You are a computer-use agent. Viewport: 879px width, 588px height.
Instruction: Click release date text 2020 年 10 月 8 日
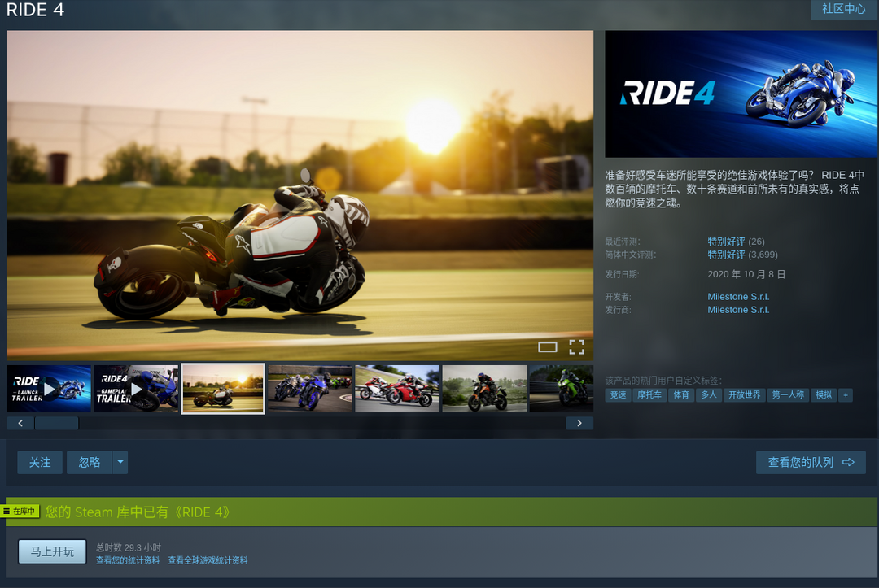(746, 274)
